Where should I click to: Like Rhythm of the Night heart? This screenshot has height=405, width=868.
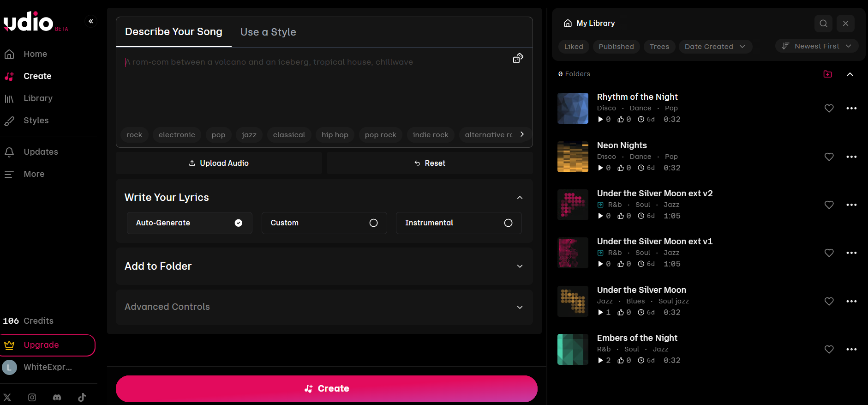(x=829, y=108)
